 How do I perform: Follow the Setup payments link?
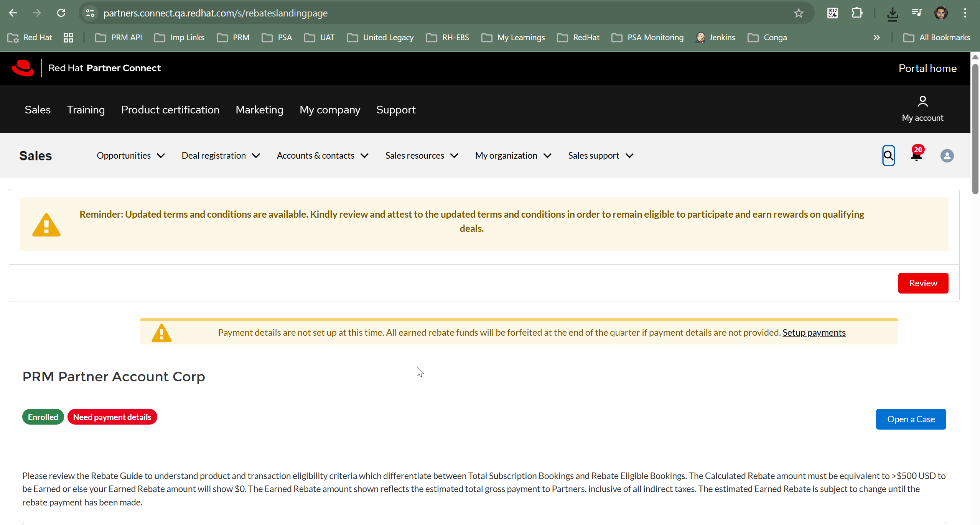[x=814, y=332]
